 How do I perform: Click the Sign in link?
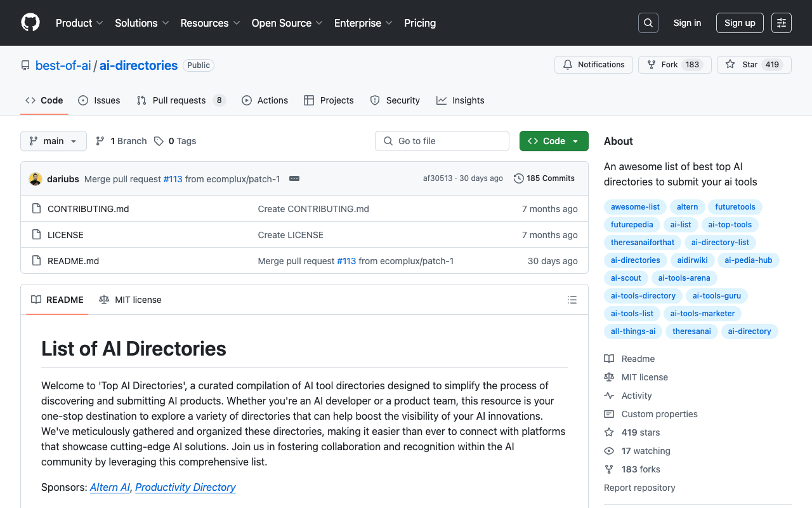pyautogui.click(x=687, y=23)
